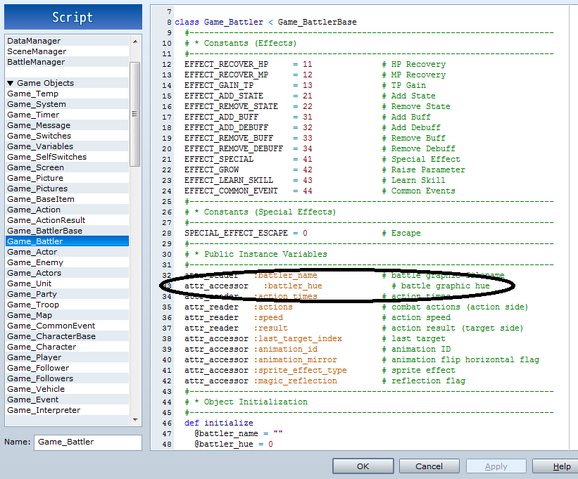Select Game_CommonEvent script
Screen dimensions: 578x479
click(x=67, y=326)
